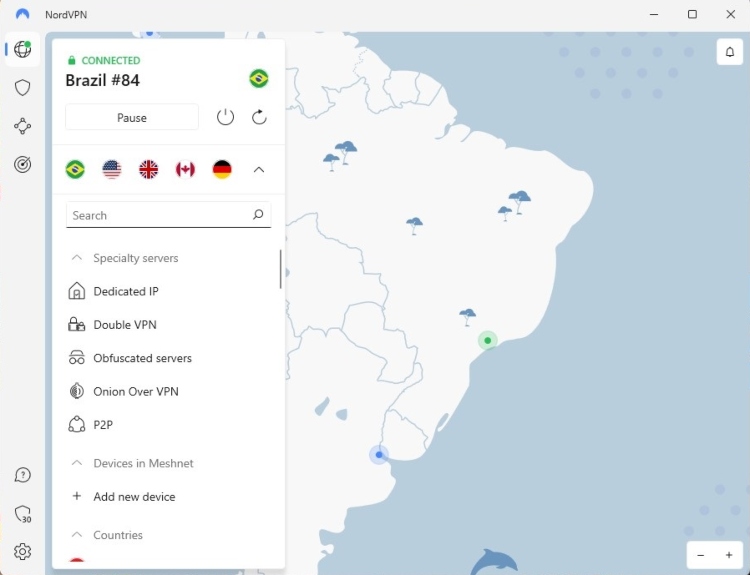750x575 pixels.
Task: Click the NordVPN logo in title bar
Action: tap(22, 14)
